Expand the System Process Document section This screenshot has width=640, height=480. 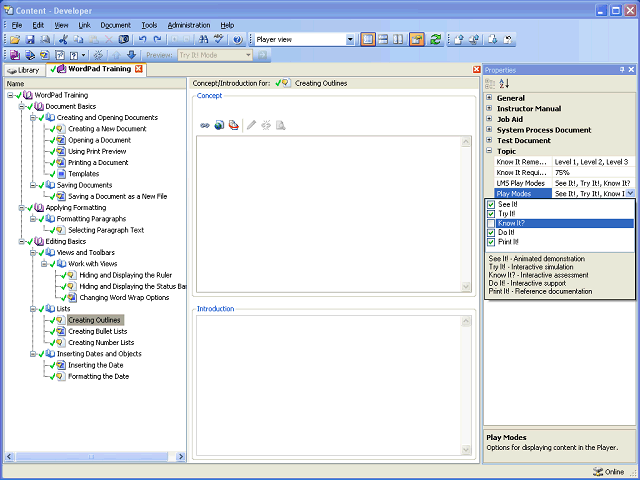tap(489, 129)
